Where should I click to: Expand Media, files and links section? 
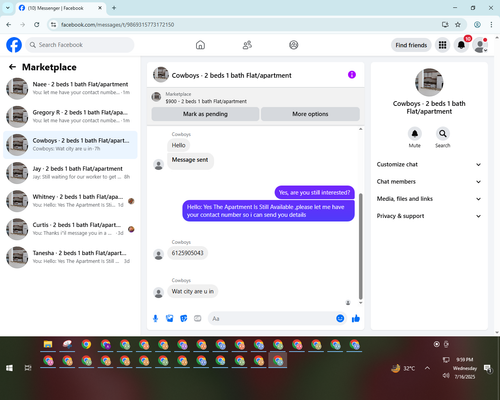click(x=429, y=199)
